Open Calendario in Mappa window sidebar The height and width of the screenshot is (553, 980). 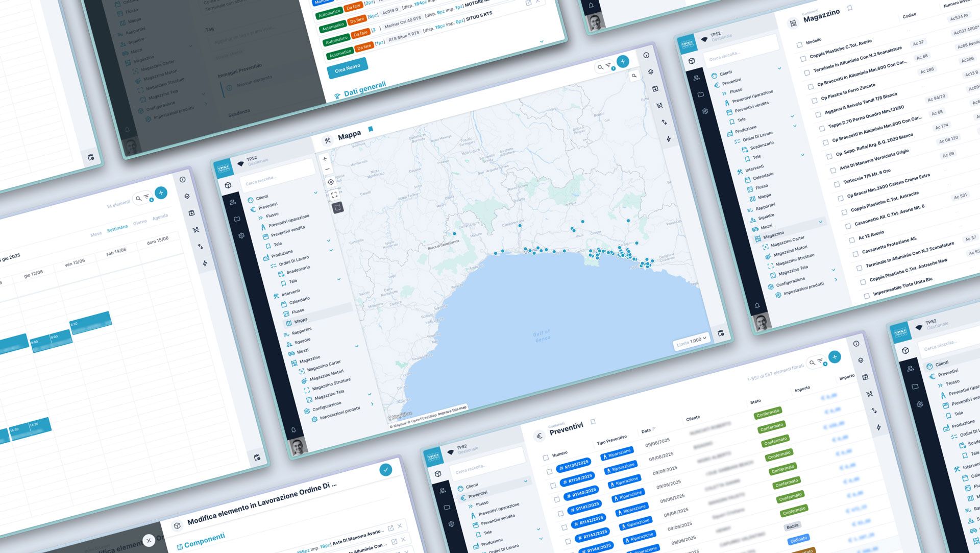[299, 301]
